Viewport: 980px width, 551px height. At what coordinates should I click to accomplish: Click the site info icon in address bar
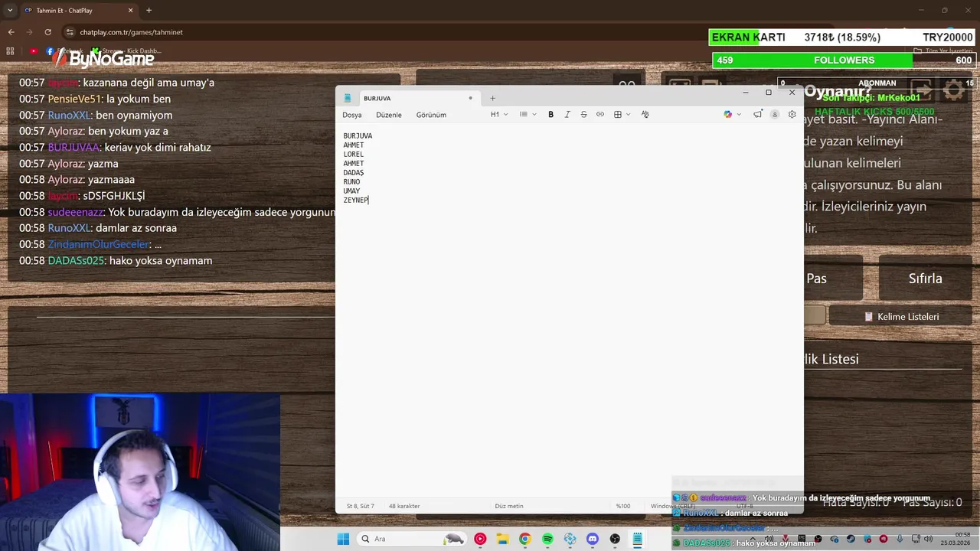coord(70,32)
